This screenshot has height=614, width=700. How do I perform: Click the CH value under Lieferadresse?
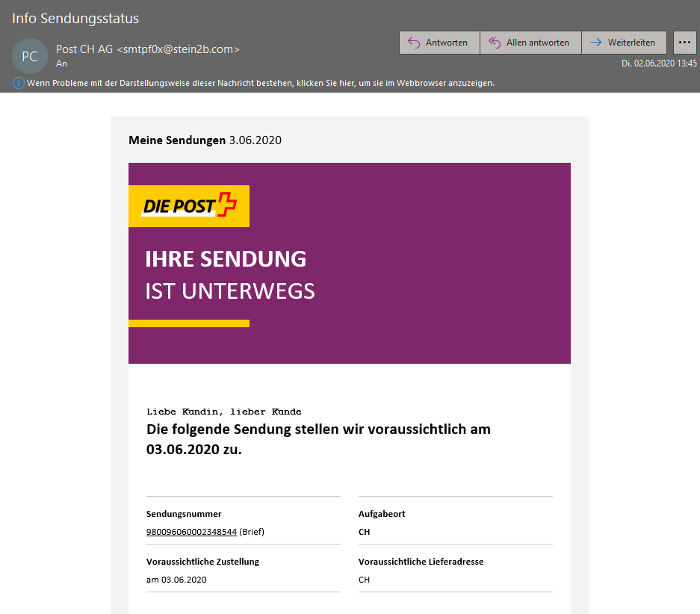point(365,580)
